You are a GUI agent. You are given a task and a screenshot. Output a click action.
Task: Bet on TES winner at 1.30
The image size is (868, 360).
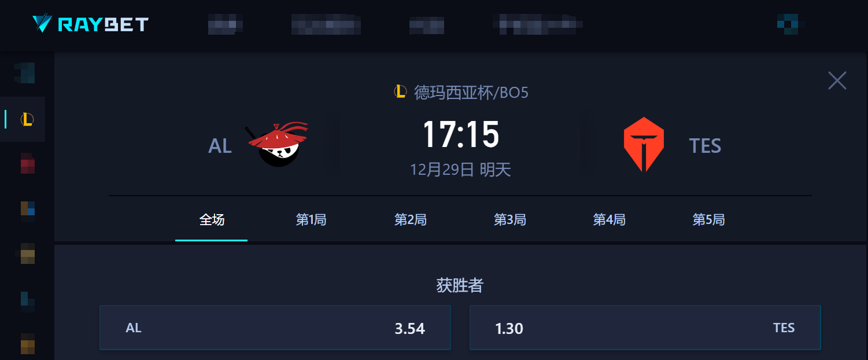tap(645, 328)
